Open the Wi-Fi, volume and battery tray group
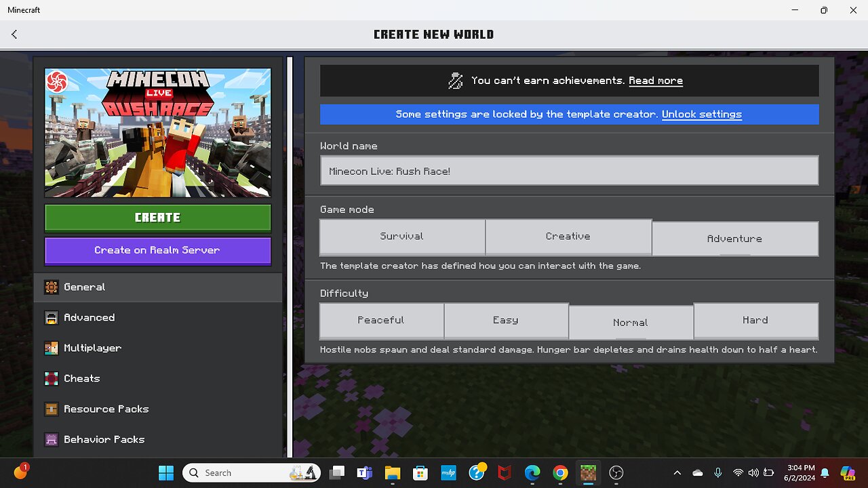868x488 pixels. 753,472
